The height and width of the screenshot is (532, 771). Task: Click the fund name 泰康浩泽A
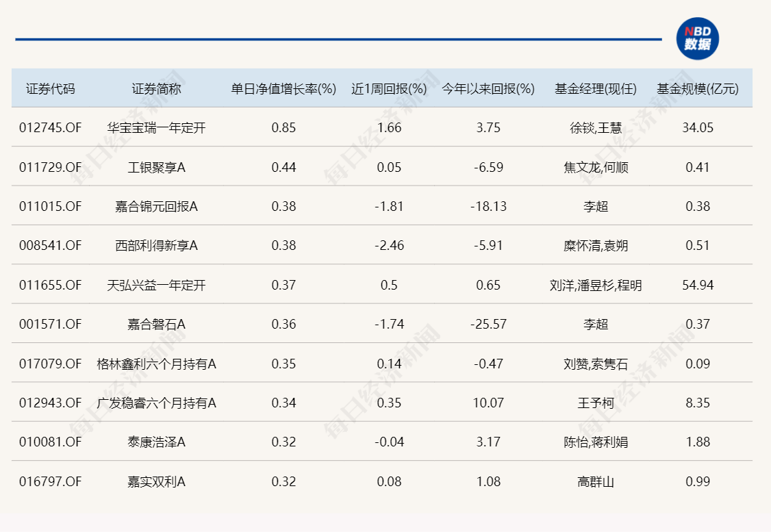[x=156, y=442]
